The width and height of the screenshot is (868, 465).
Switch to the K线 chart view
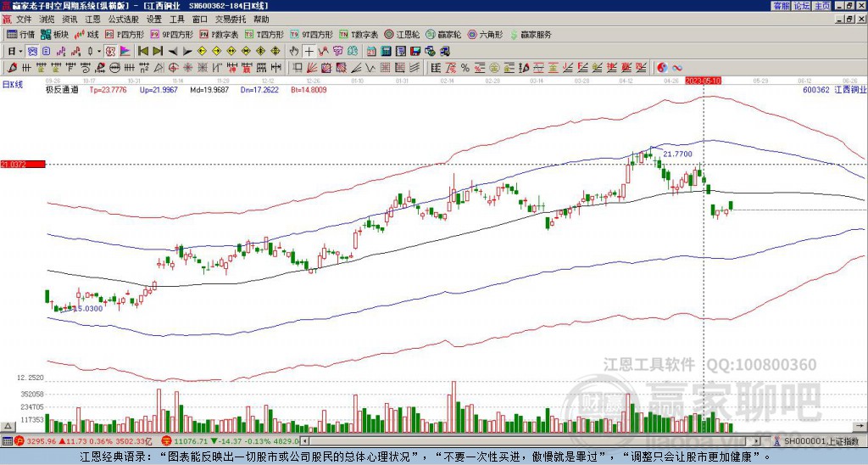click(86, 34)
